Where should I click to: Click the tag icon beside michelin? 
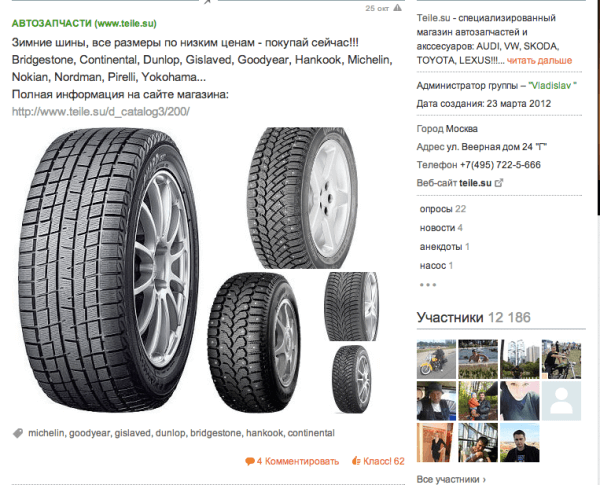18,433
